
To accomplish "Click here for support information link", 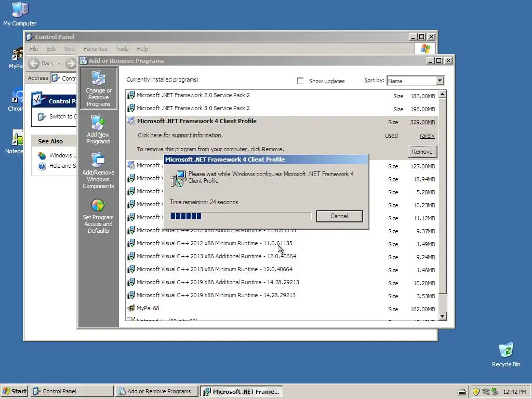I will coord(180,135).
